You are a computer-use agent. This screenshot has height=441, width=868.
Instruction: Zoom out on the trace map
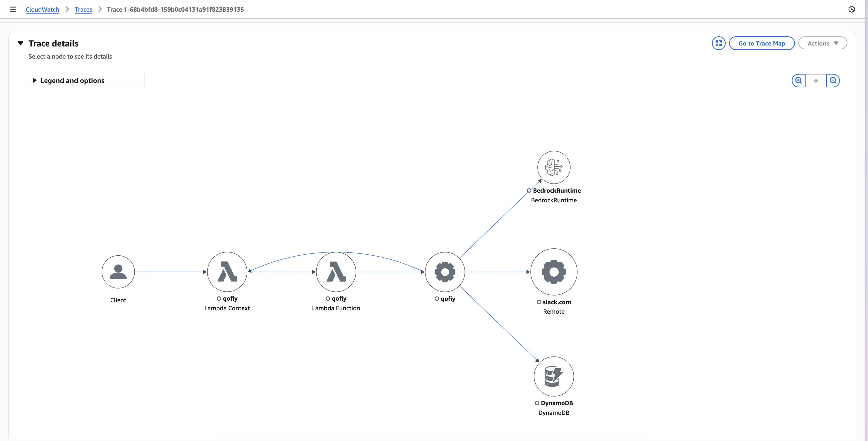pos(833,81)
